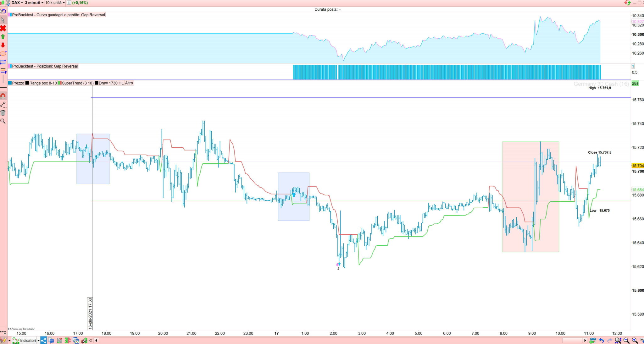
Task: Select the red X delete-objects tool
Action: click(x=3, y=28)
